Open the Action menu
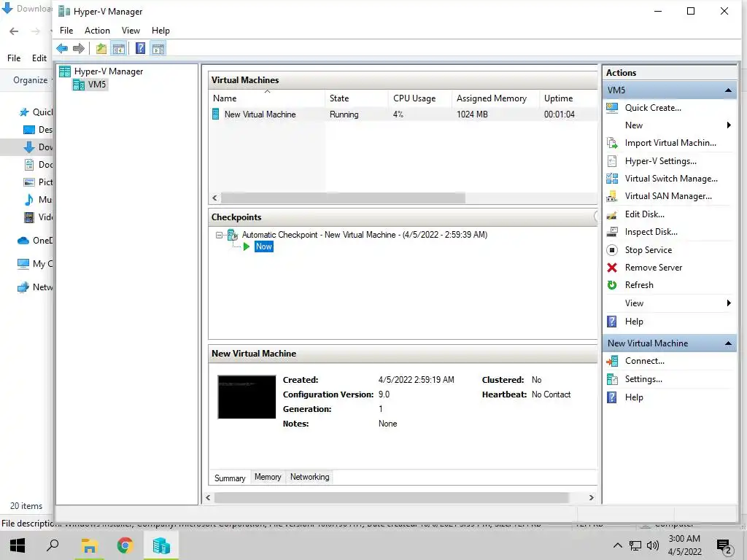Screen dimensions: 747x560 pos(97,31)
